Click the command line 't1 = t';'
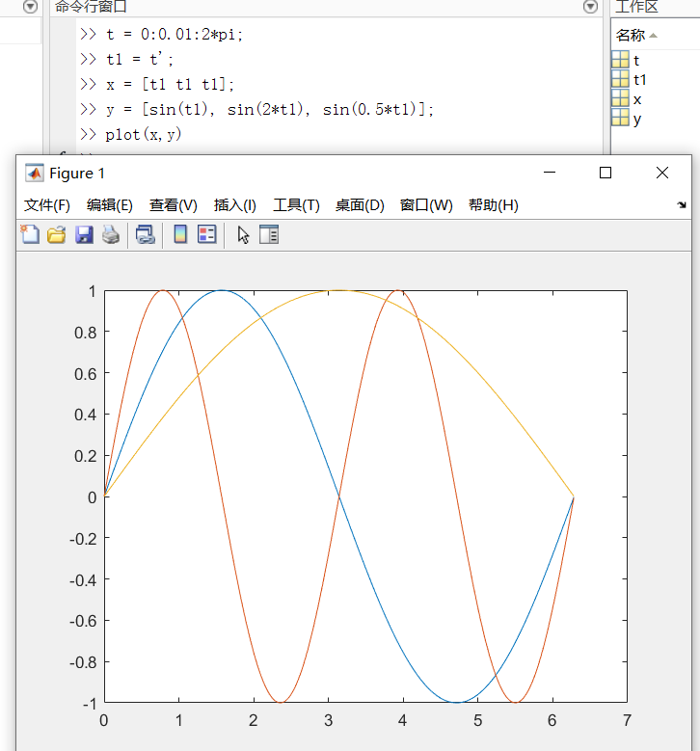 click(140, 60)
